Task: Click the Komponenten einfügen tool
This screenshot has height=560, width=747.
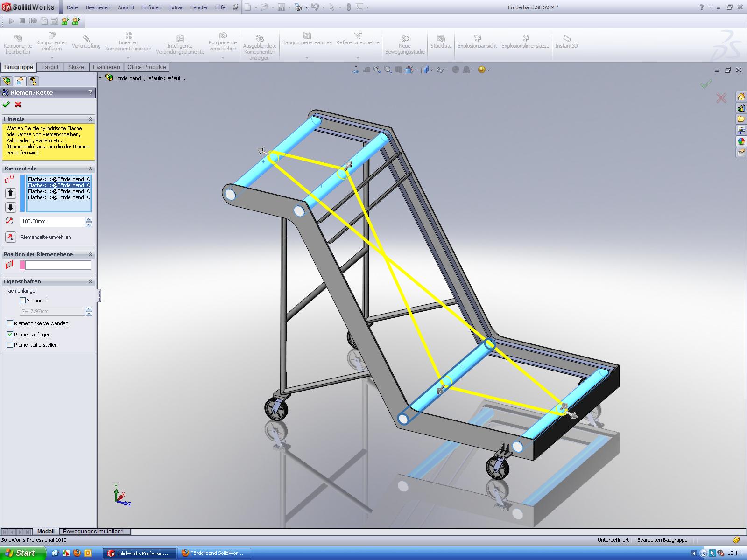Action: point(52,42)
